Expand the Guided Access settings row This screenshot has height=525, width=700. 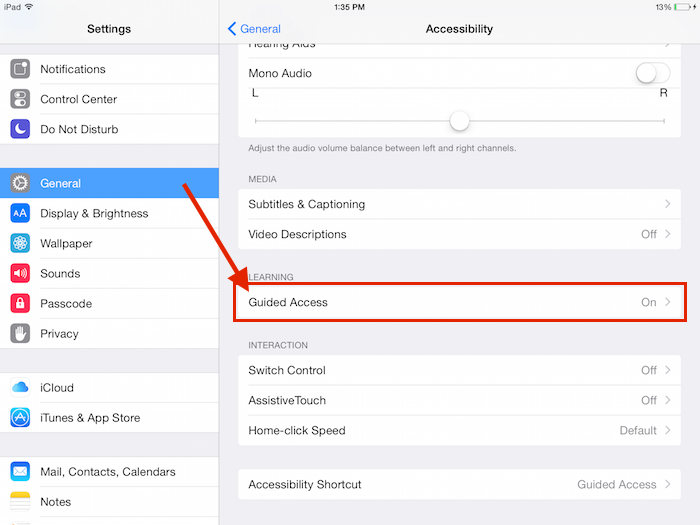coord(459,302)
